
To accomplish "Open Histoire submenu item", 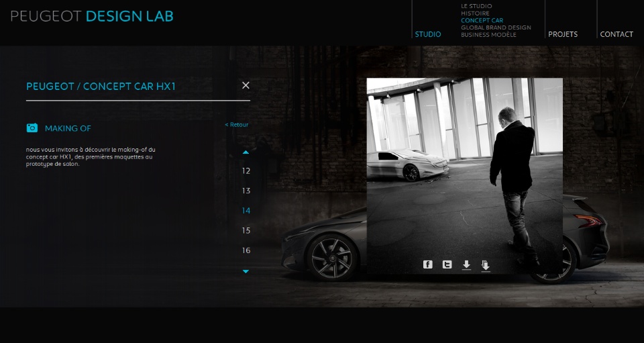I will tap(475, 13).
